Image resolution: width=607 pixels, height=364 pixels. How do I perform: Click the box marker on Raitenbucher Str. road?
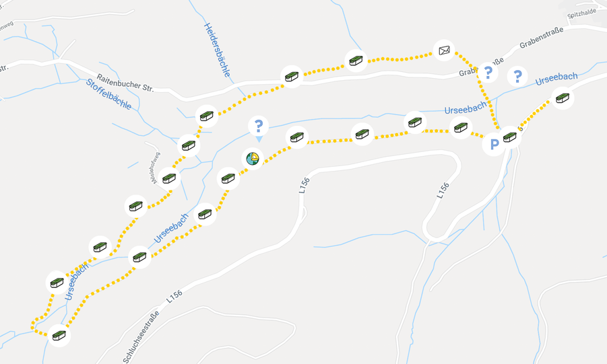click(x=292, y=76)
